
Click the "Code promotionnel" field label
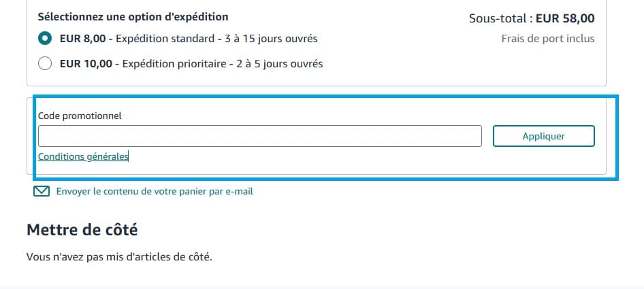click(80, 116)
